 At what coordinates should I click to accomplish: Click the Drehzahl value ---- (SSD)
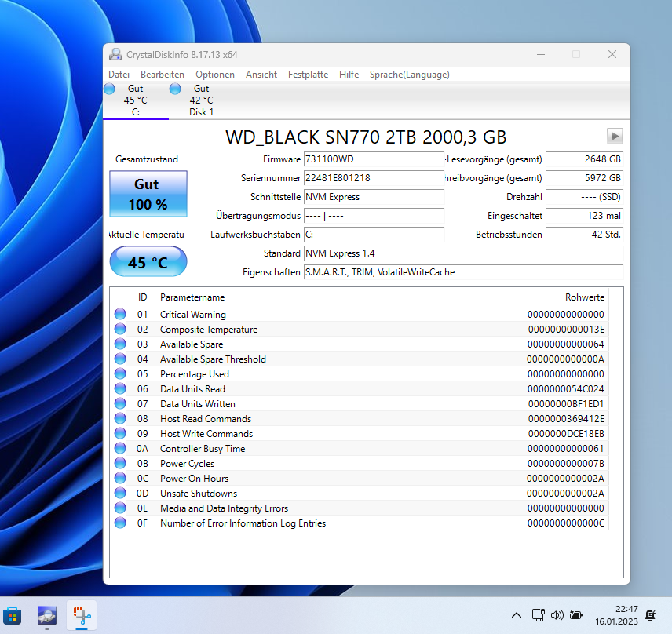[584, 197]
